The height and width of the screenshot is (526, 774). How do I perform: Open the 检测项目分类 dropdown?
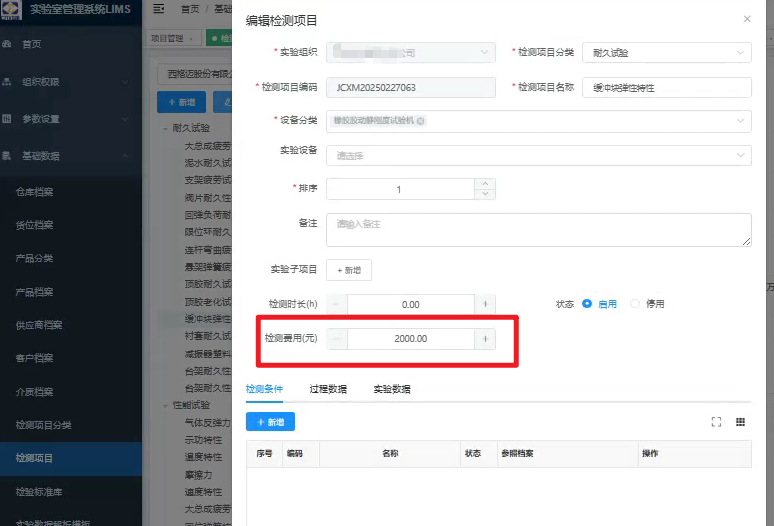(665, 53)
